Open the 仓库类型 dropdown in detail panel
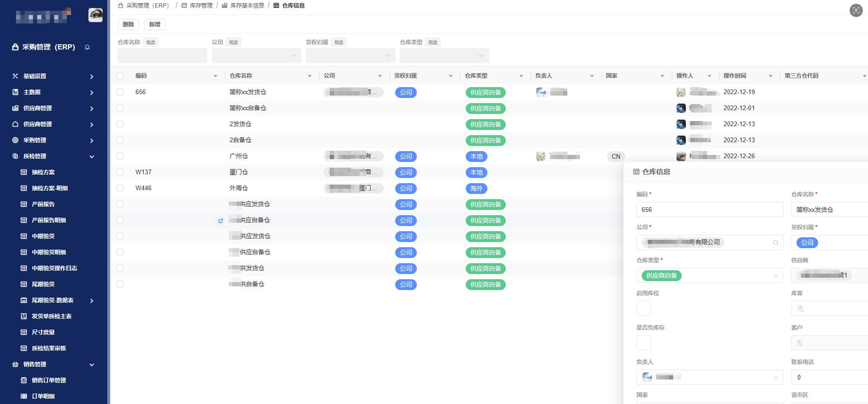This screenshot has width=868, height=404. pyautogui.click(x=775, y=275)
